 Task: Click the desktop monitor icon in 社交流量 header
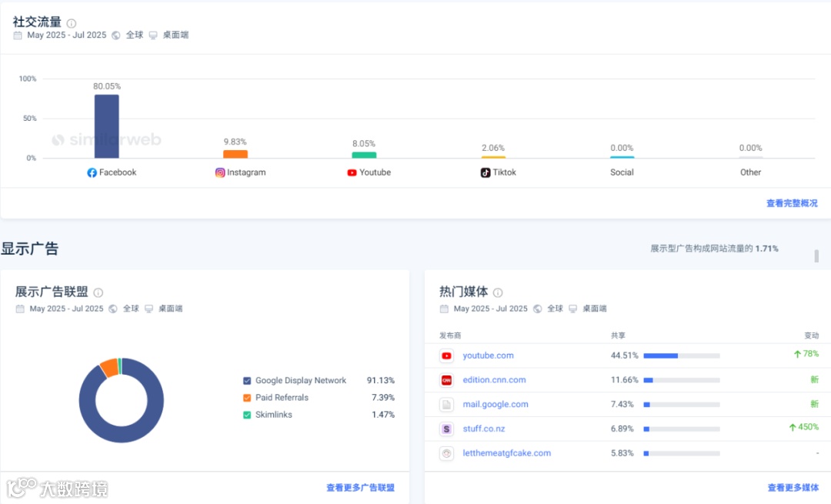tap(153, 35)
